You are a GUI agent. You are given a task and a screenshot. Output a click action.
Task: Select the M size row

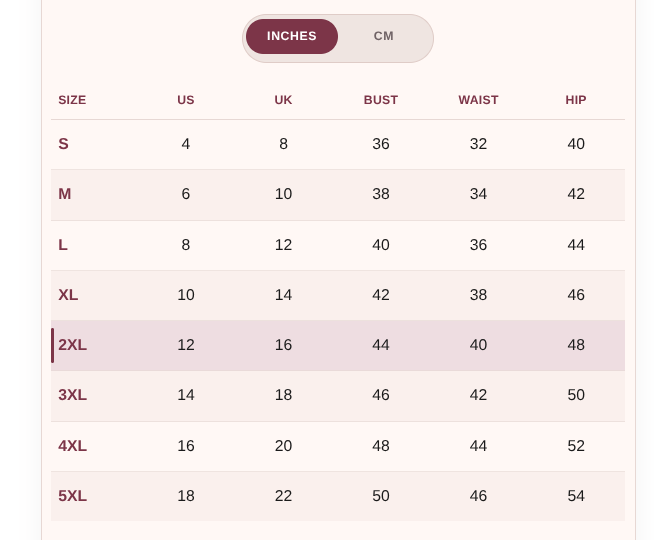(x=338, y=195)
